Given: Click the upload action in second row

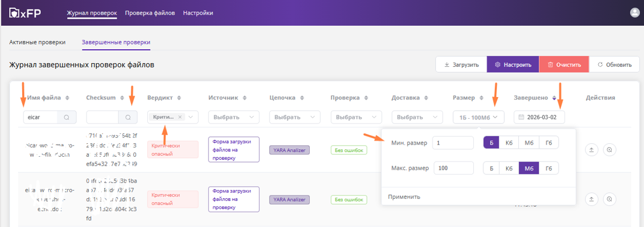Looking at the screenshot, I should 591,200.
